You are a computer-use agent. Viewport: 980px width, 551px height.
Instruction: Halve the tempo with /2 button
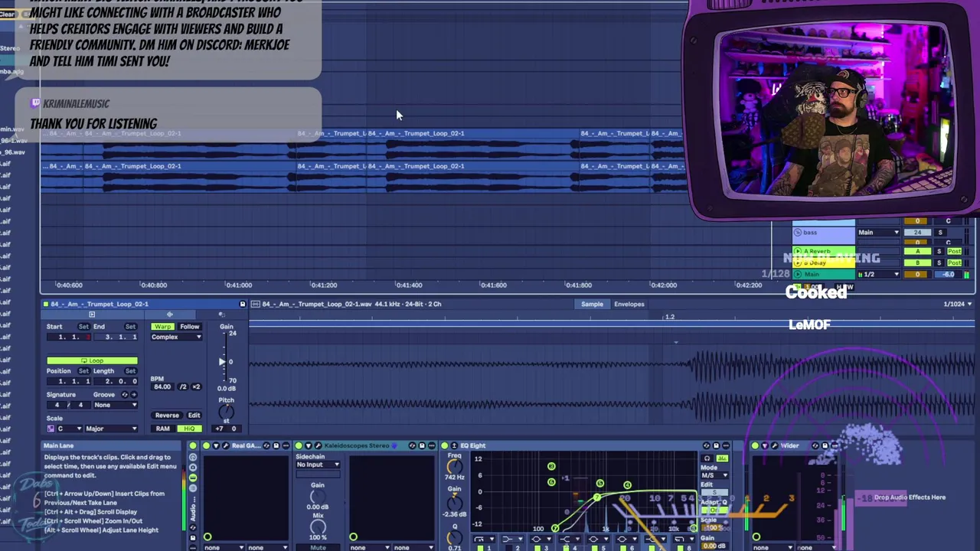pos(183,386)
